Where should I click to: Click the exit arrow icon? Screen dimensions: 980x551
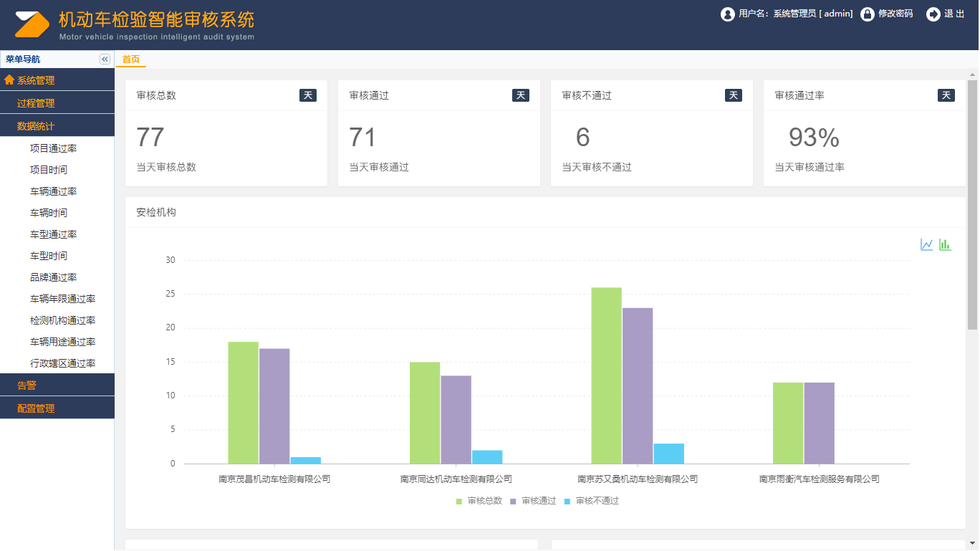(x=933, y=14)
